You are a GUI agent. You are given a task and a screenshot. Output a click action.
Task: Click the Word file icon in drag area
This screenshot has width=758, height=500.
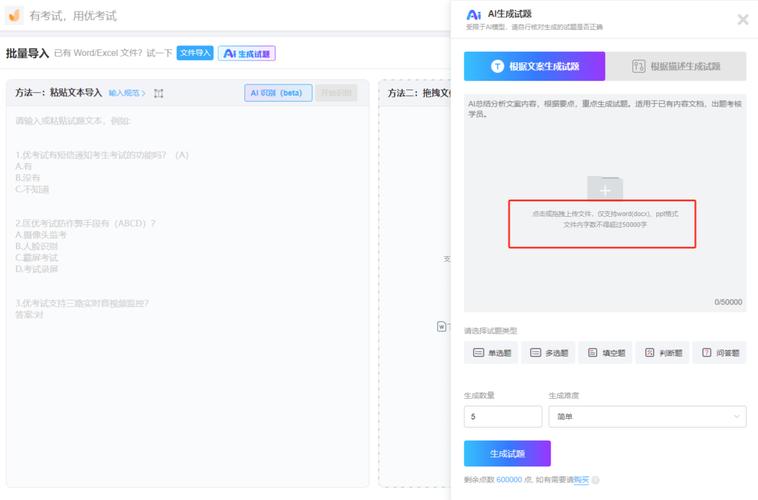(441, 326)
